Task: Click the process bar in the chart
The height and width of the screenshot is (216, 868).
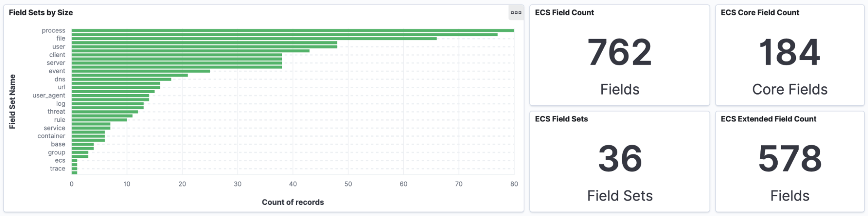Action: [293, 30]
